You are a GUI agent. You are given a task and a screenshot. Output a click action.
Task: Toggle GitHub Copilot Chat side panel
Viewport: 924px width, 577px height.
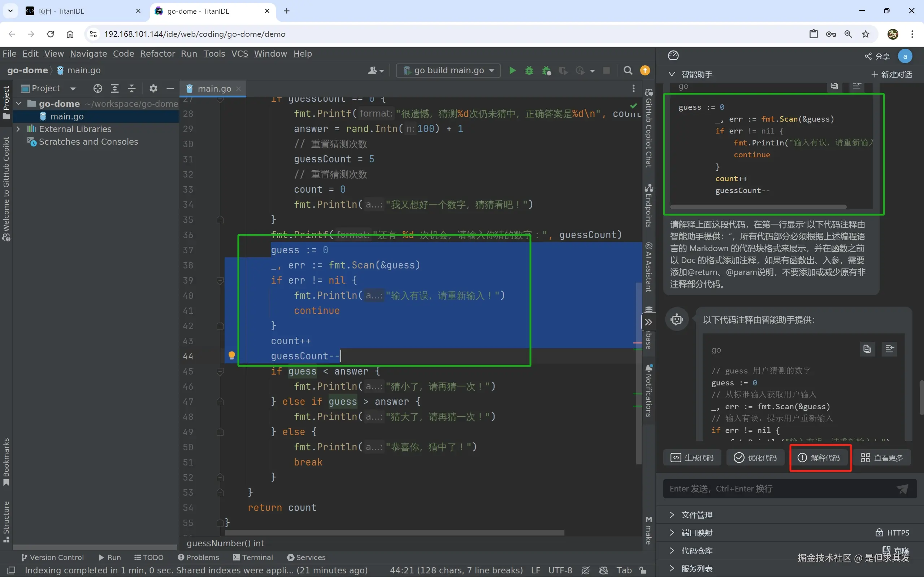[649, 128]
